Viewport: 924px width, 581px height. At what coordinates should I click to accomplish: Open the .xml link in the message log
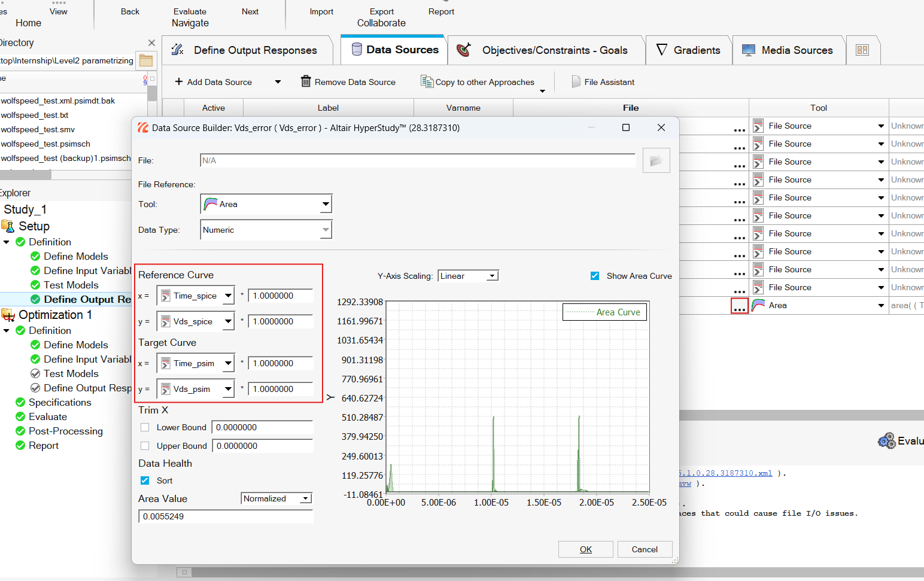point(726,473)
